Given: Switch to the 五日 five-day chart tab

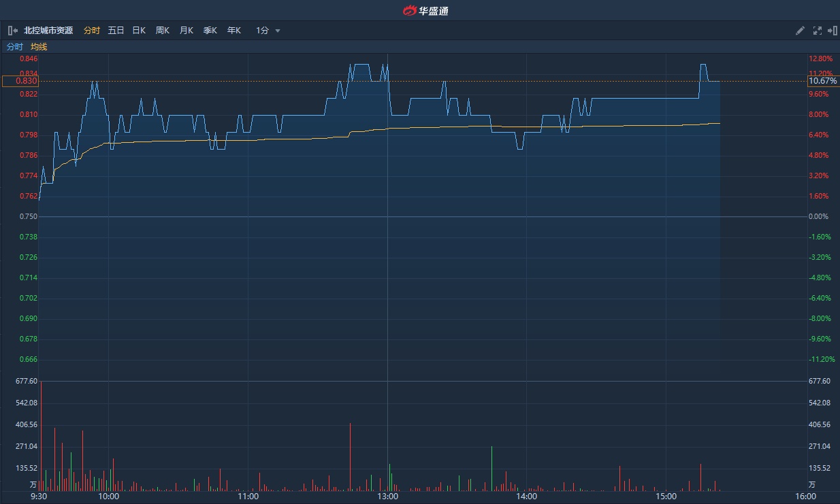Looking at the screenshot, I should pos(116,31).
